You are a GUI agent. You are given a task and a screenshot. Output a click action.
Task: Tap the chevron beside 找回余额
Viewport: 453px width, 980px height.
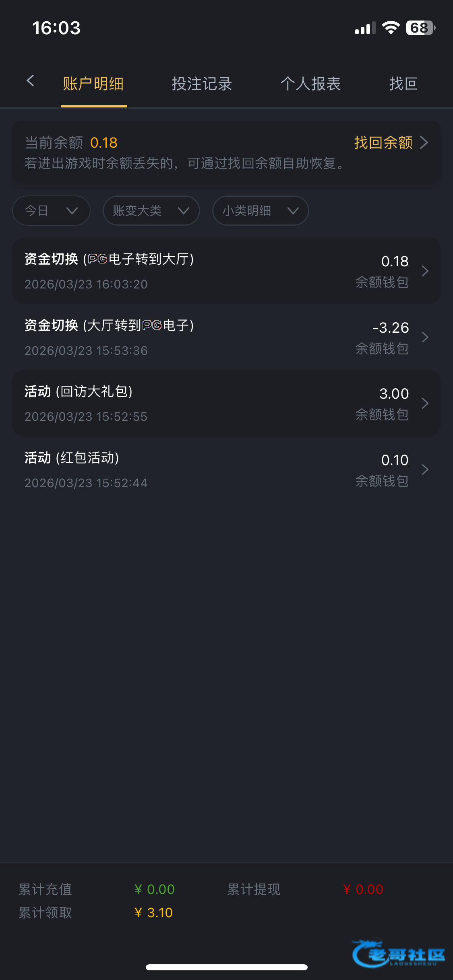pos(424,142)
